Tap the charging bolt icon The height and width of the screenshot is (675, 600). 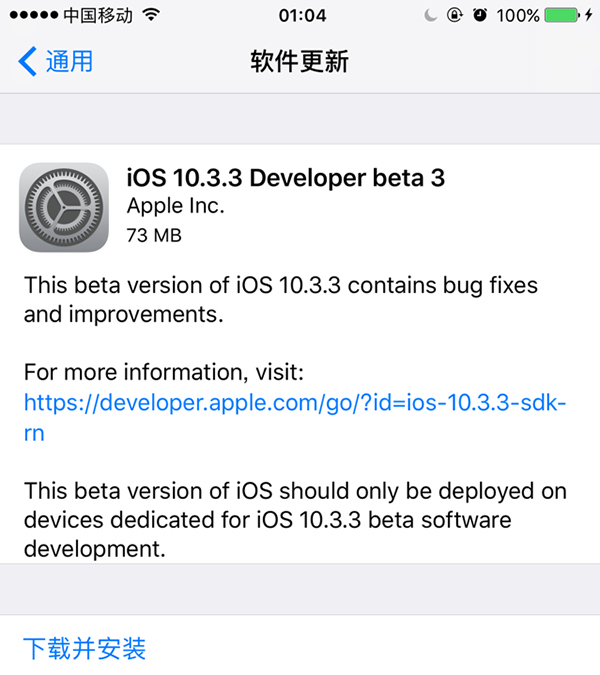point(588,16)
